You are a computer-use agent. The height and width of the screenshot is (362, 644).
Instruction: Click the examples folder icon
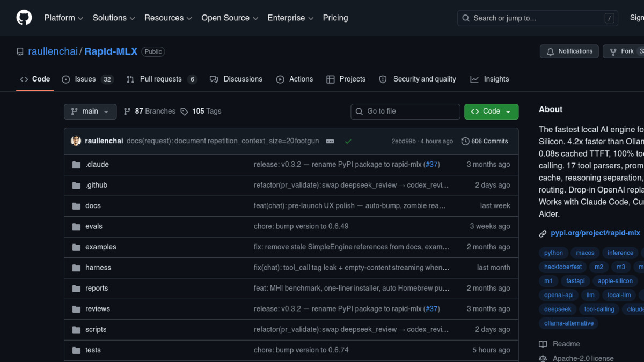click(76, 247)
